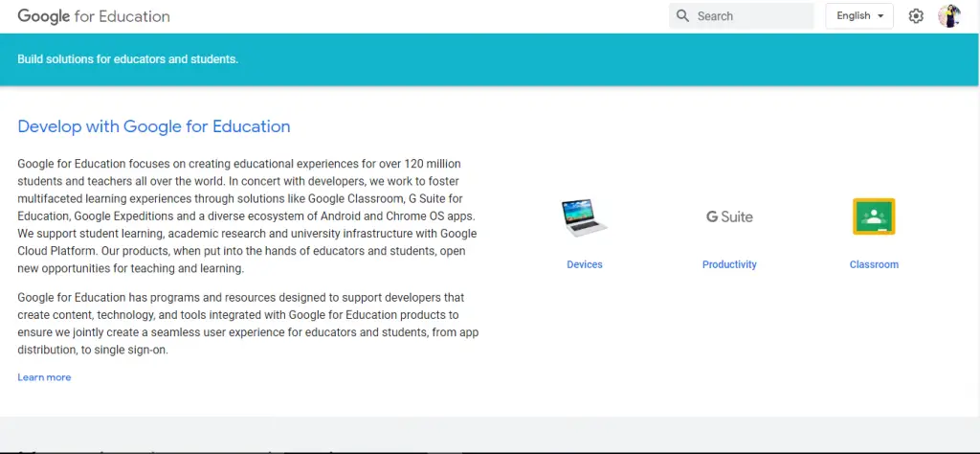
Task: Click the green Classroom chalkboard icon
Action: [874, 217]
